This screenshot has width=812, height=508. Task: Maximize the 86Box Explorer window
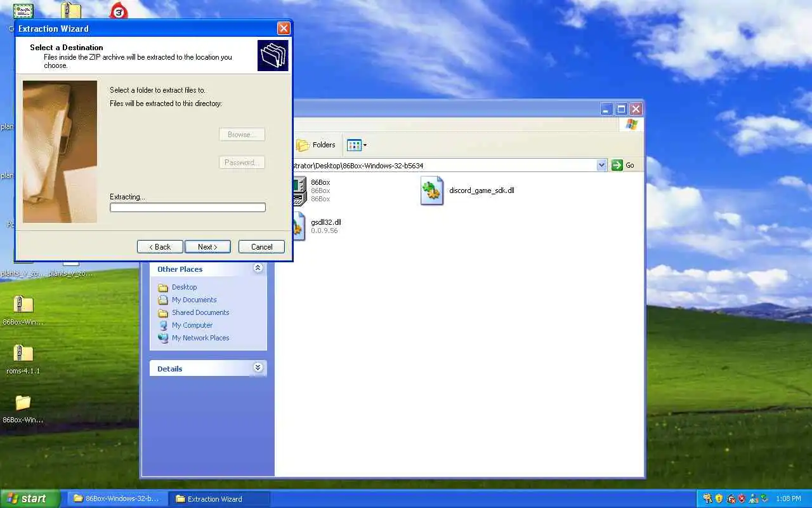point(622,109)
